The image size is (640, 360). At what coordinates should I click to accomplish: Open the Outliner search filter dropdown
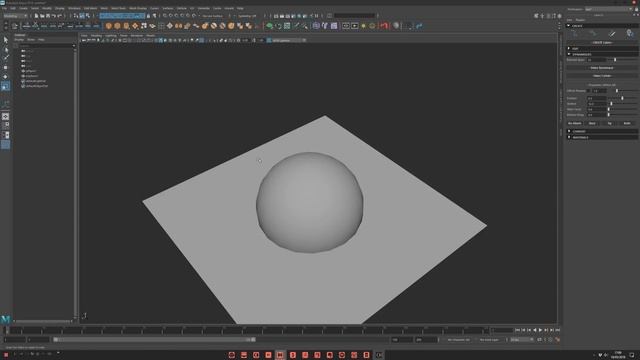tap(74, 46)
